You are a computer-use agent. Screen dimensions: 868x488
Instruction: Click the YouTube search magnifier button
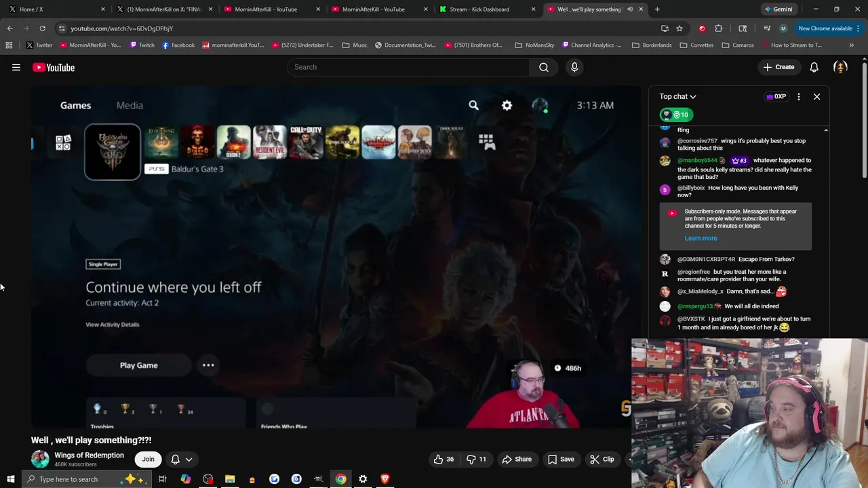(x=544, y=67)
